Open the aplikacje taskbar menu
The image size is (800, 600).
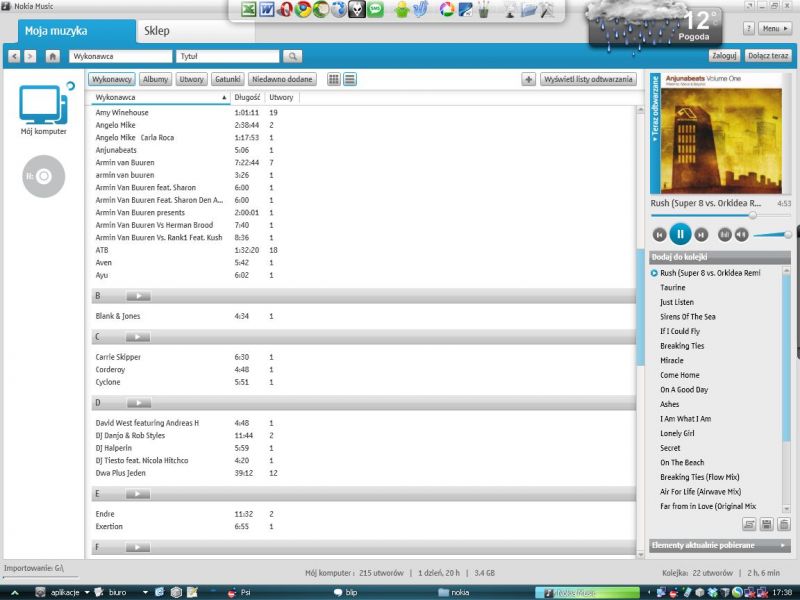click(63, 592)
